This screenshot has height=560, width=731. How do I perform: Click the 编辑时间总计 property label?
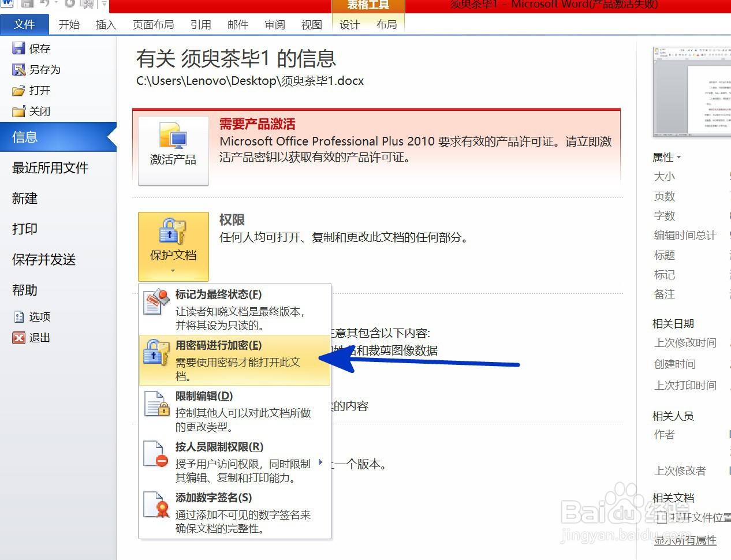(x=685, y=236)
